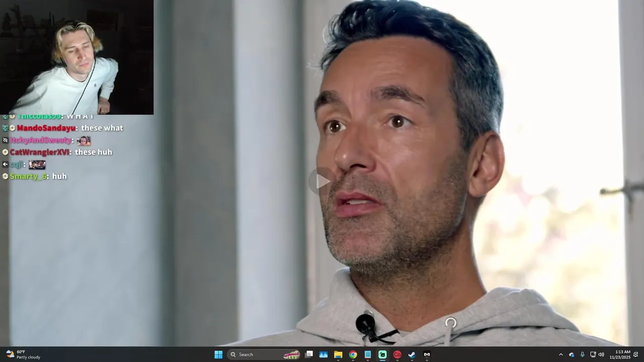Click the round badge beside CatWranglerXVI
644x362 pixels.
click(x=5, y=152)
